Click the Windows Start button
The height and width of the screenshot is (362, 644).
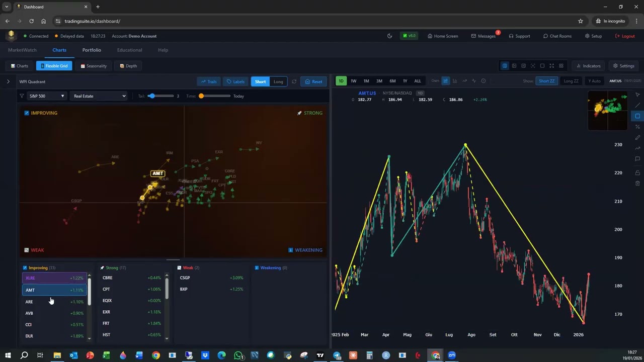[x=8, y=355]
